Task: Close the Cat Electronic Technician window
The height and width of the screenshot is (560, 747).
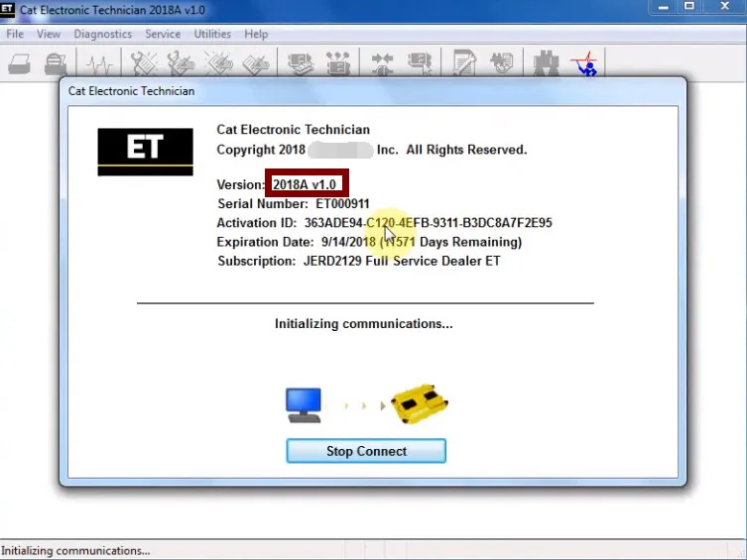Action: (724, 7)
